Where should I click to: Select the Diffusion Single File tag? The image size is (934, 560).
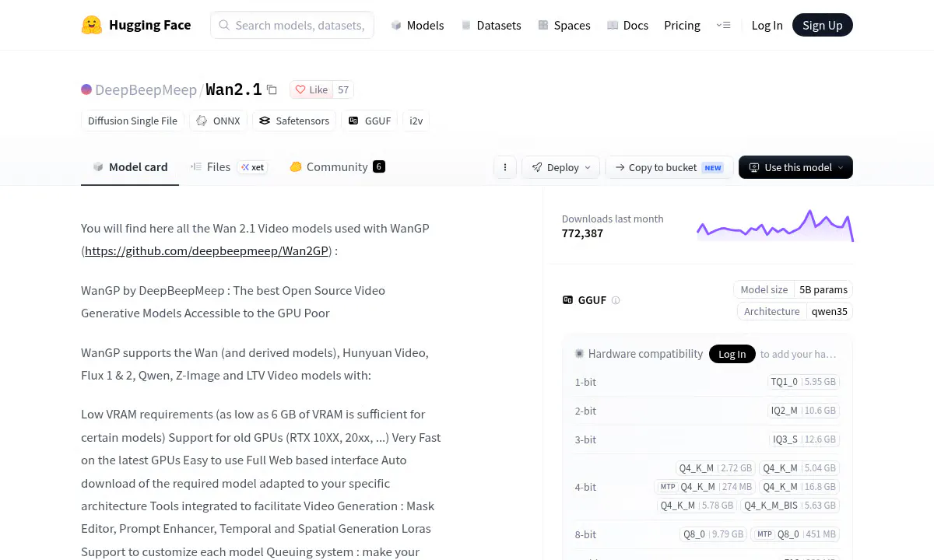(x=132, y=121)
